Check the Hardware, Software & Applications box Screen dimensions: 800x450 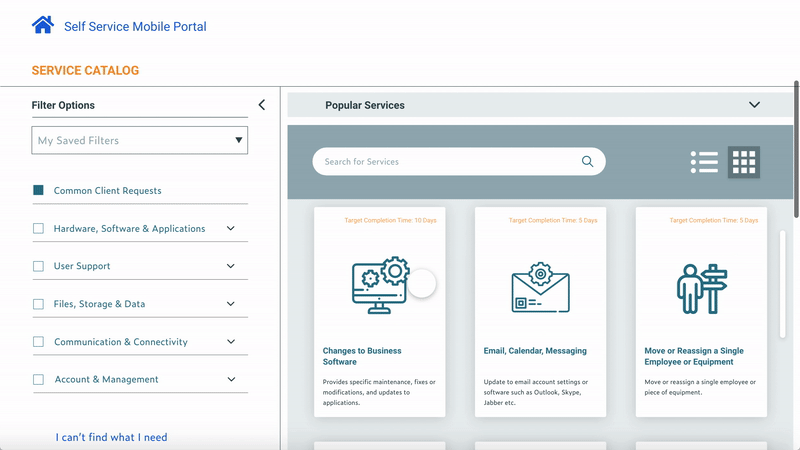38,229
